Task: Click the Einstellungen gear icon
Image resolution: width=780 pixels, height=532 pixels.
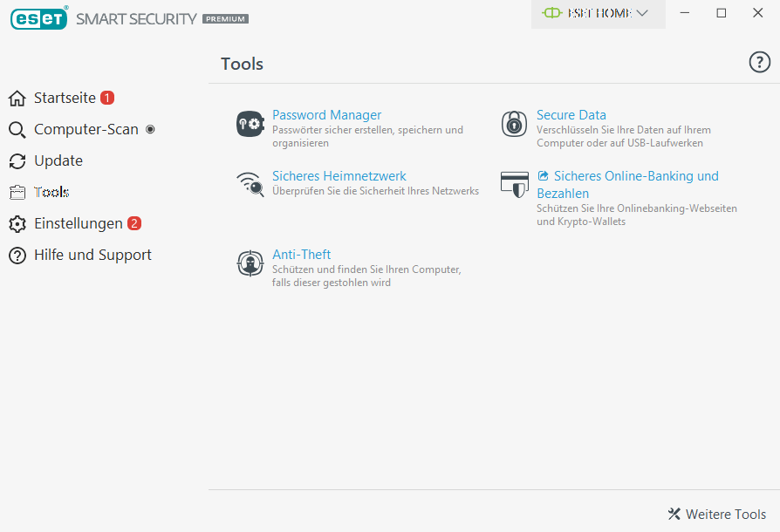Action: tap(17, 224)
